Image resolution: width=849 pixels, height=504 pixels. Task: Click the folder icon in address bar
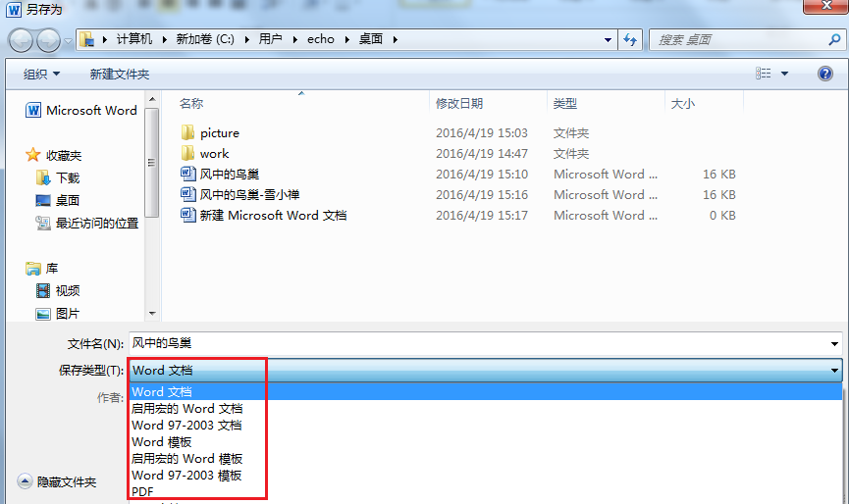point(86,39)
